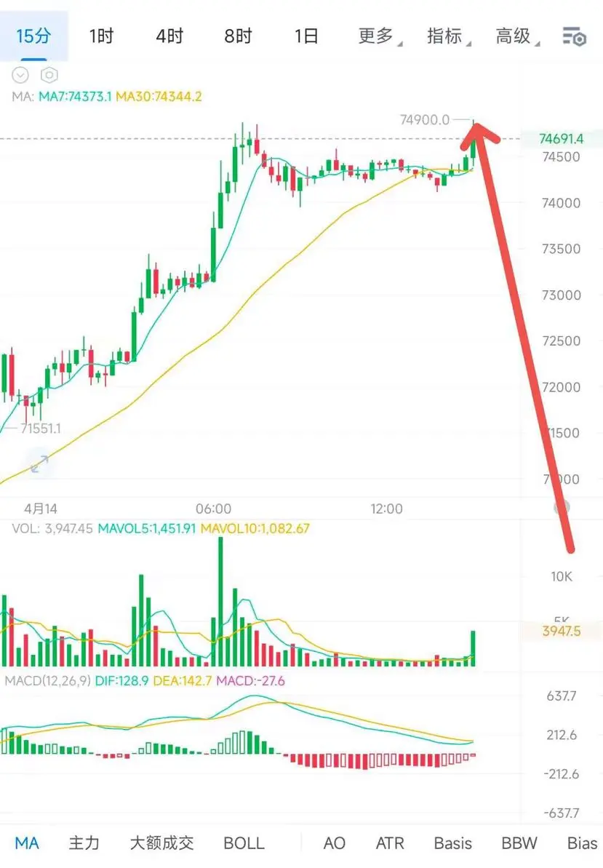Select the 15分 timeframe tab
Viewport: 603px width, 868px height.
click(33, 36)
